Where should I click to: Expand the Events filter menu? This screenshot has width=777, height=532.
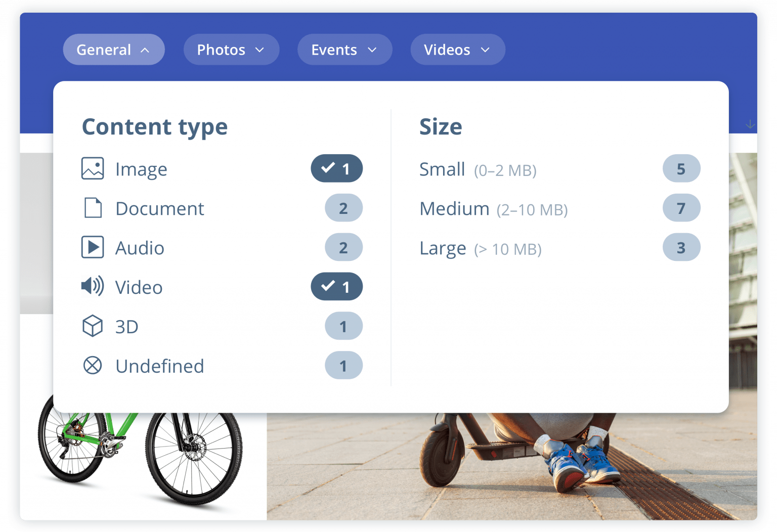(x=344, y=49)
